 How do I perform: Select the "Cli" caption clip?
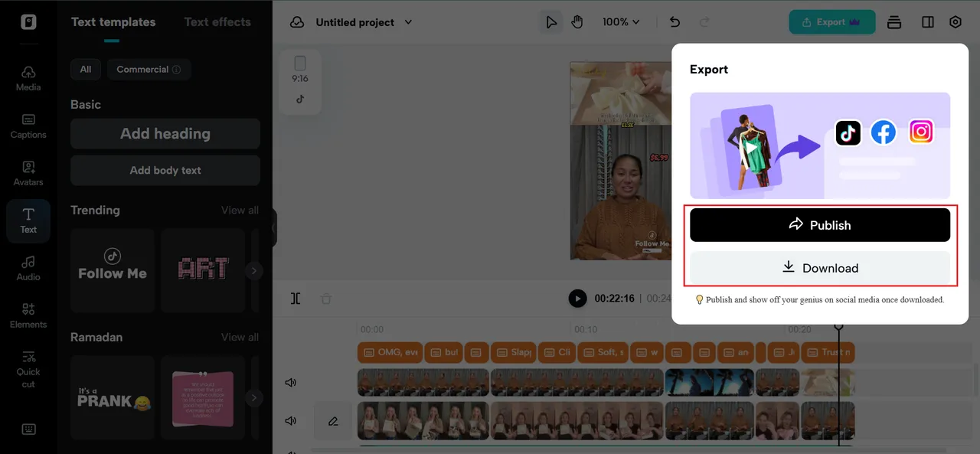tap(557, 352)
